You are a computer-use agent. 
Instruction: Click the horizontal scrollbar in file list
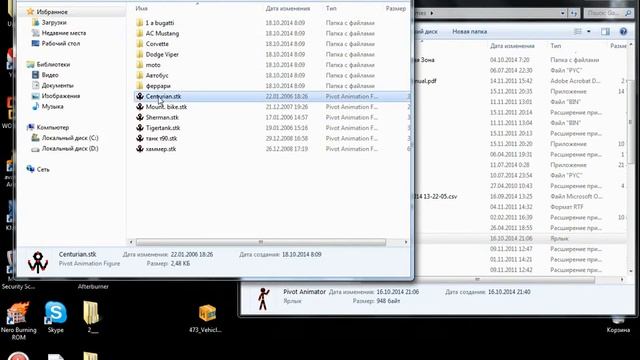(x=261, y=242)
